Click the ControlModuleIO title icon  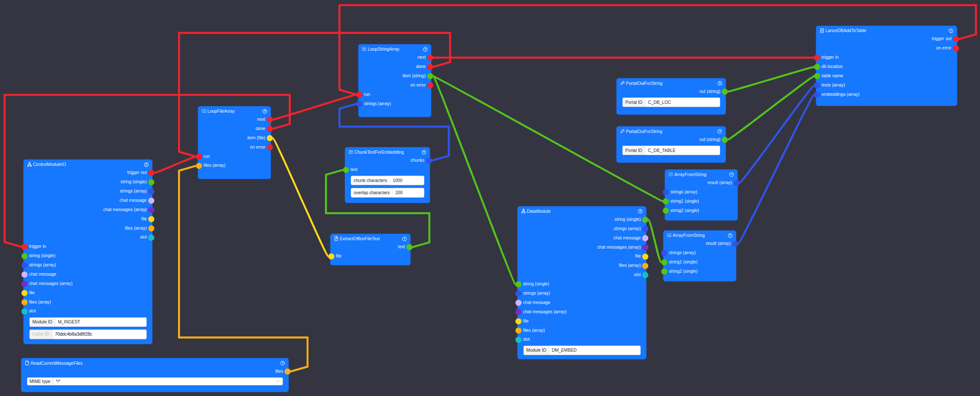point(30,165)
